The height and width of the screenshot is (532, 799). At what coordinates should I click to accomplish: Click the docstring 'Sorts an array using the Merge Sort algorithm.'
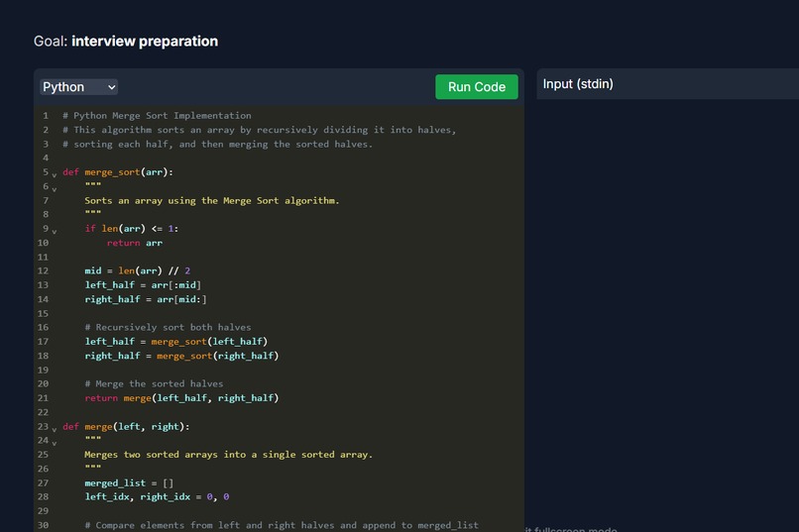(212, 200)
